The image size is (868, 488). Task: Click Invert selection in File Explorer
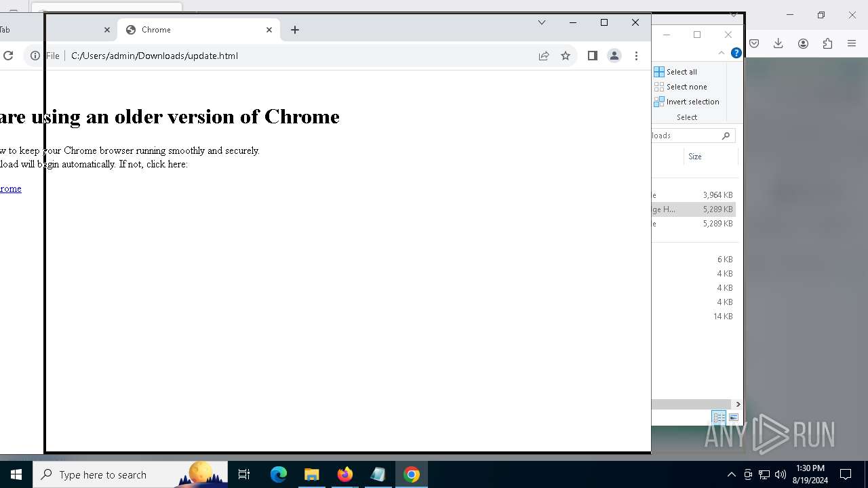point(686,102)
